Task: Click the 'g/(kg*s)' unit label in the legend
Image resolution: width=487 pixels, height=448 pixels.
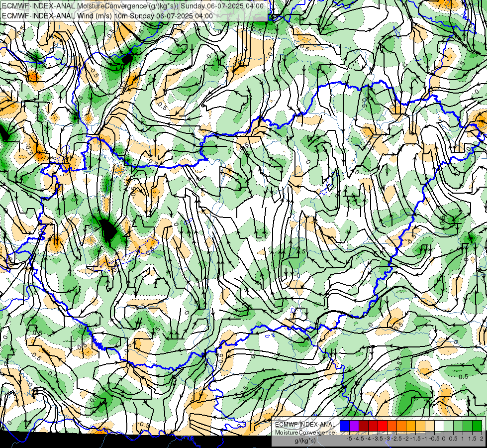Action: [305, 441]
